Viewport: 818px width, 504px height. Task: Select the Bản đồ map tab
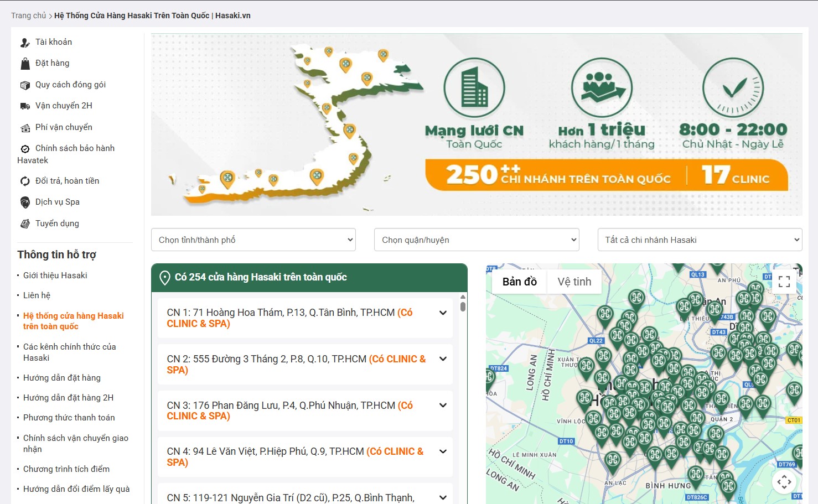(x=519, y=282)
